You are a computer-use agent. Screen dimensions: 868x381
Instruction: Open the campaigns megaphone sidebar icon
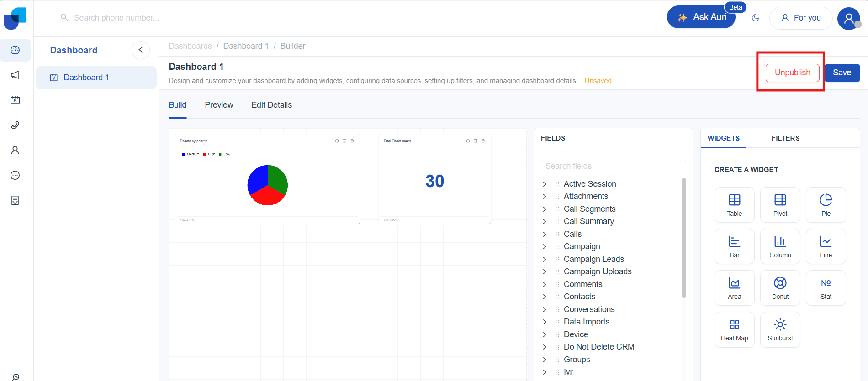tap(15, 75)
